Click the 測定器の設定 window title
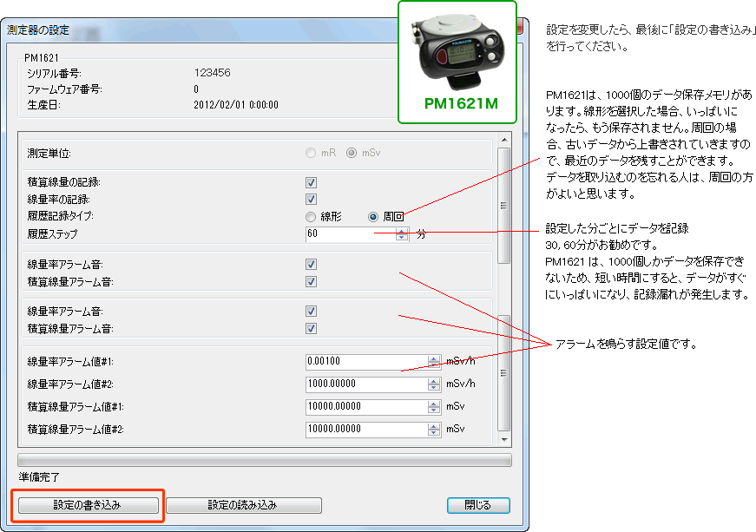The image size is (756, 532). pyautogui.click(x=38, y=30)
